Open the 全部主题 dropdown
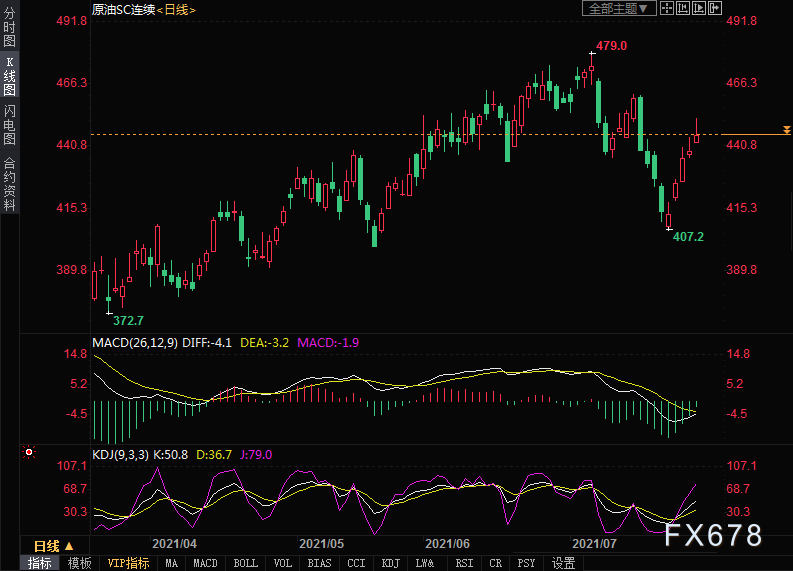This screenshot has width=793, height=571. (x=619, y=9)
